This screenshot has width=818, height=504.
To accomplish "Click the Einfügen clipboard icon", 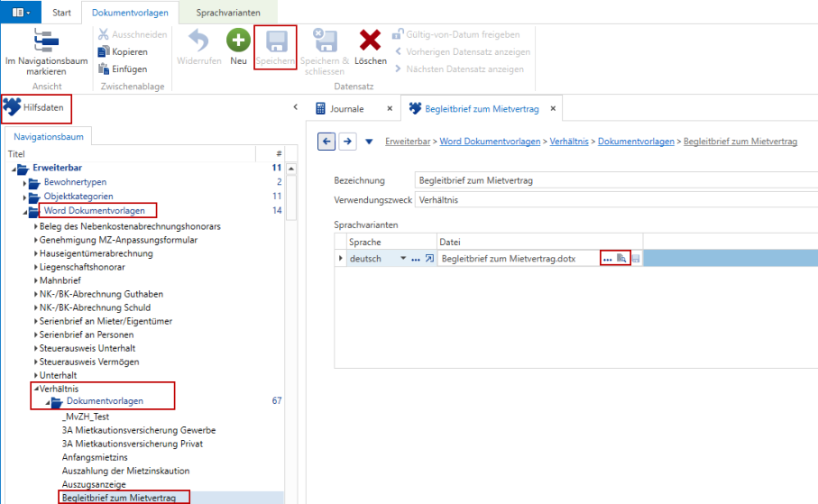I will pyautogui.click(x=104, y=69).
